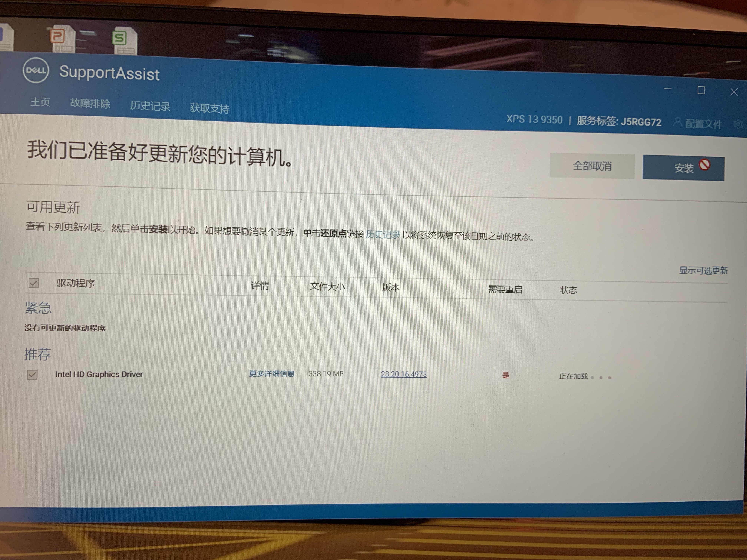
Task: Click version link 23.20.16.4973
Action: 404,374
